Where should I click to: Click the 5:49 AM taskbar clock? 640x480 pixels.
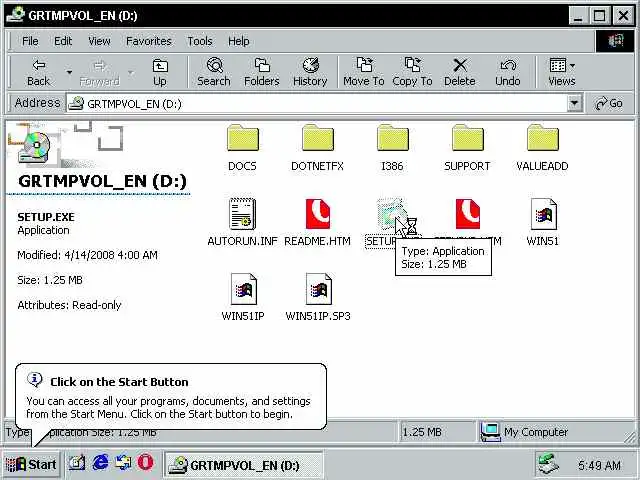tap(599, 465)
